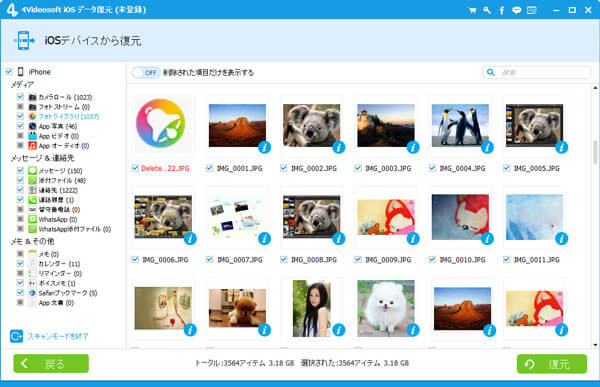The height and width of the screenshot is (387, 600).
Task: Select voice memos (1) category
Action: point(57,283)
